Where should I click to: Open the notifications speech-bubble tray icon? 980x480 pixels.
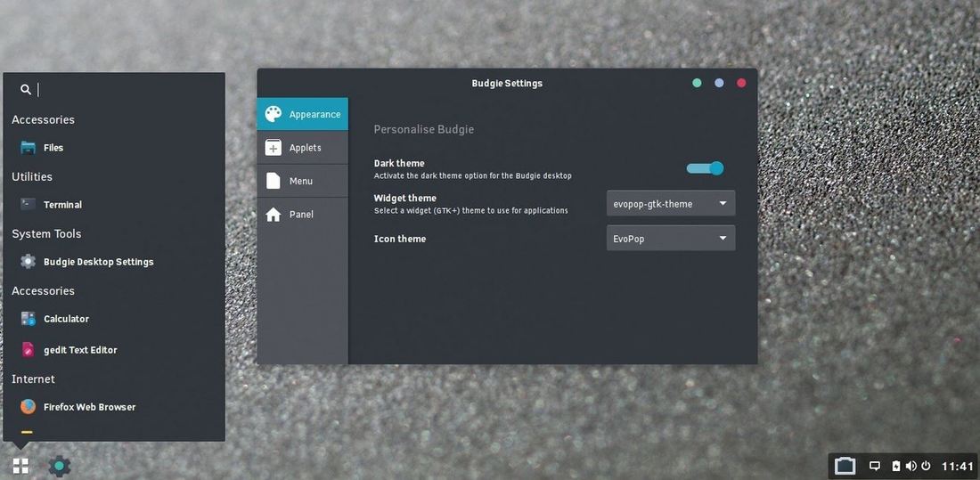pos(875,467)
